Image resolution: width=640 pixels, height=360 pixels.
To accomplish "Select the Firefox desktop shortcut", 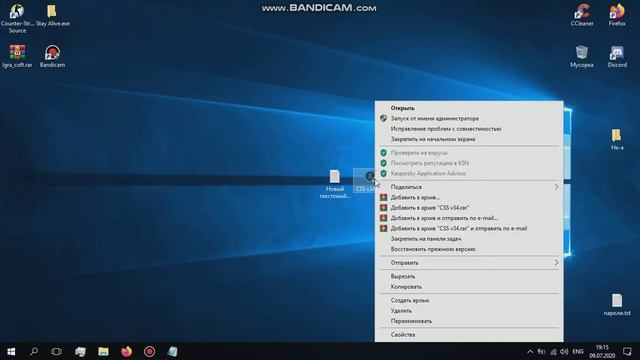I will [617, 16].
